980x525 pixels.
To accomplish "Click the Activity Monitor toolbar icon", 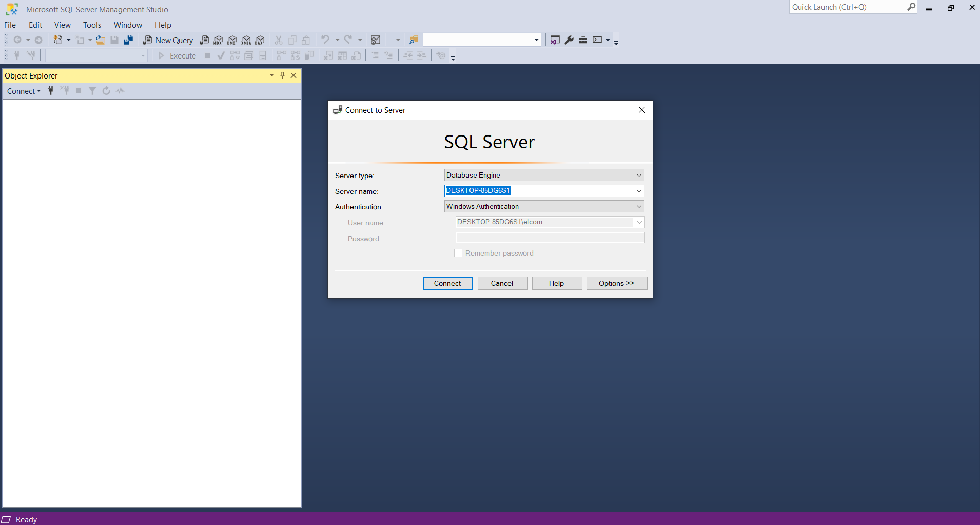I will pyautogui.click(x=376, y=40).
